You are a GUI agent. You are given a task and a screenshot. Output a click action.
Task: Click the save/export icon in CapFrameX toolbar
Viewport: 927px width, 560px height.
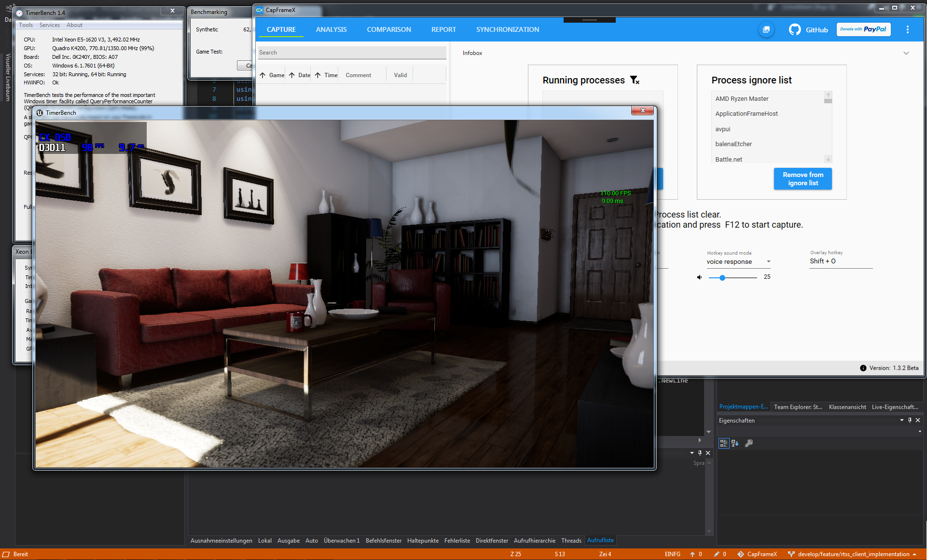pyautogui.click(x=767, y=29)
